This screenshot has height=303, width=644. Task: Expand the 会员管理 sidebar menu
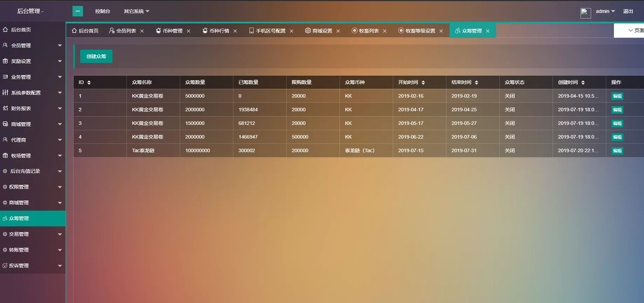32,45
